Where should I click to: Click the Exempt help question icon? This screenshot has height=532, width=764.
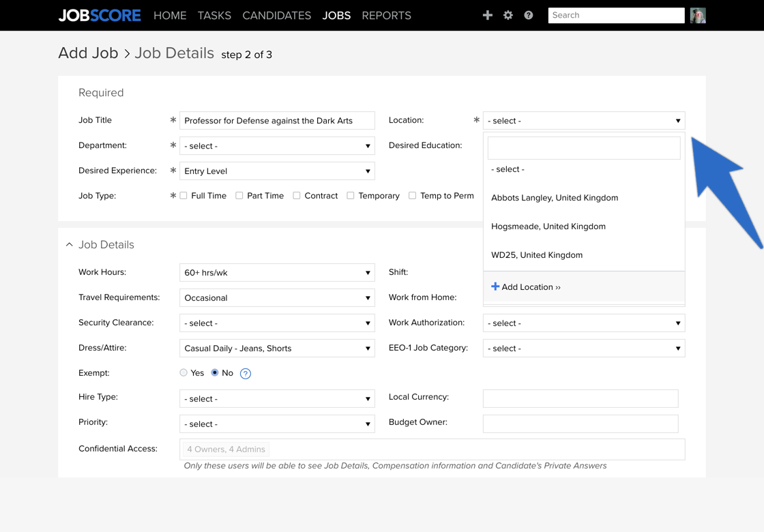[246, 374]
